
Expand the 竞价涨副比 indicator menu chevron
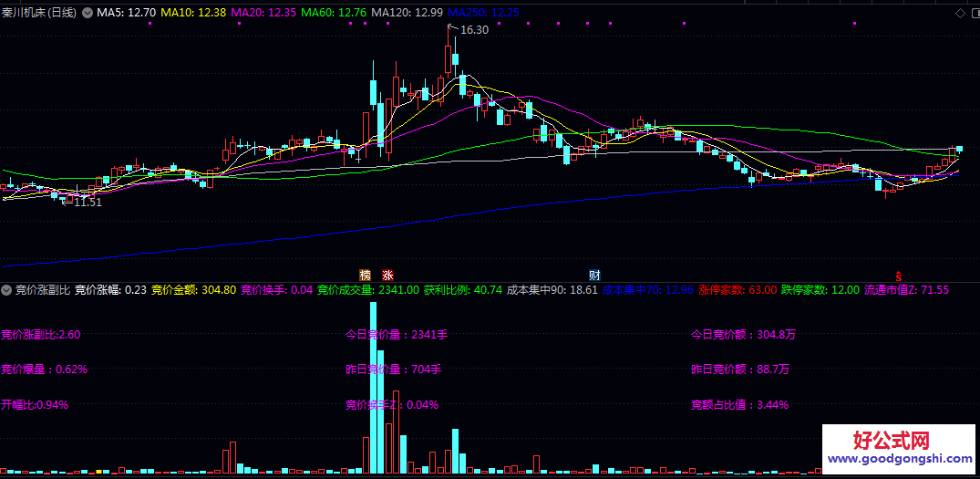[7, 289]
